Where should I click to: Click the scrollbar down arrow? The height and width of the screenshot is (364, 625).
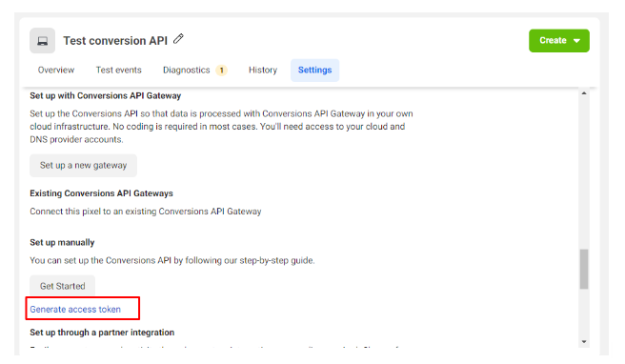click(x=584, y=342)
